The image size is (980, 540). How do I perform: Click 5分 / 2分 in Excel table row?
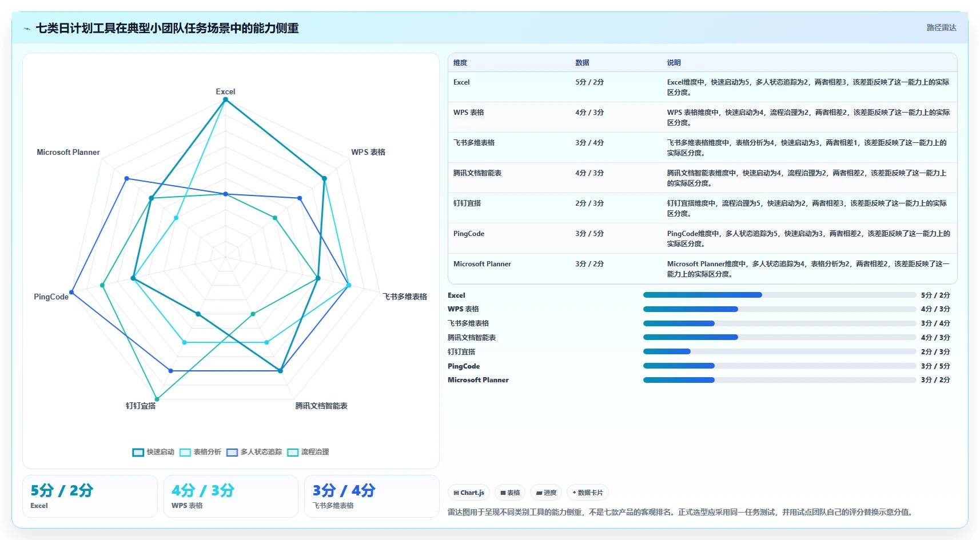click(589, 82)
